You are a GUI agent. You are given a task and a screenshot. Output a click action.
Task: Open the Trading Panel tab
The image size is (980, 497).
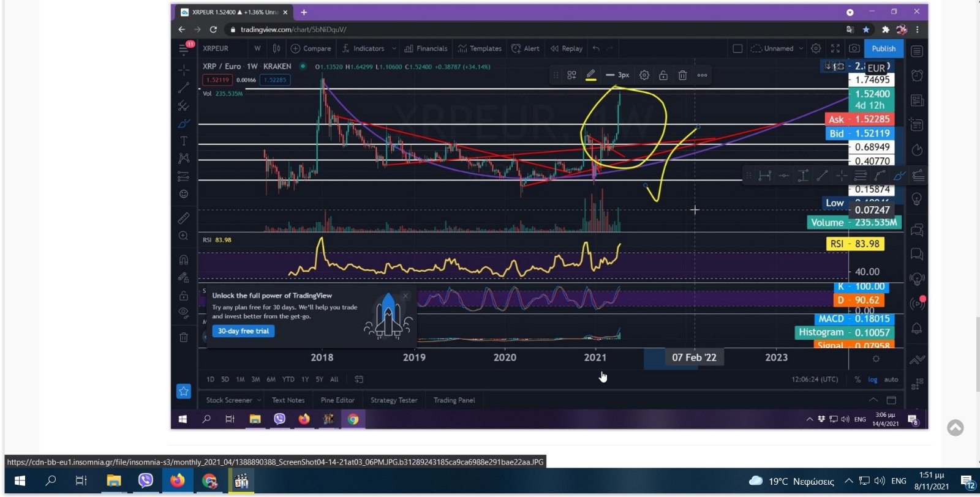coord(454,400)
